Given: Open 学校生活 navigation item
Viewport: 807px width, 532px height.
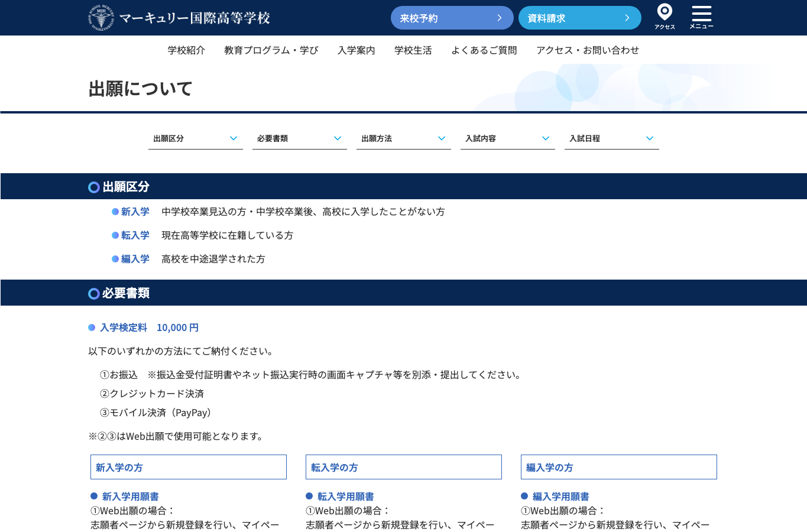Looking at the screenshot, I should (413, 50).
